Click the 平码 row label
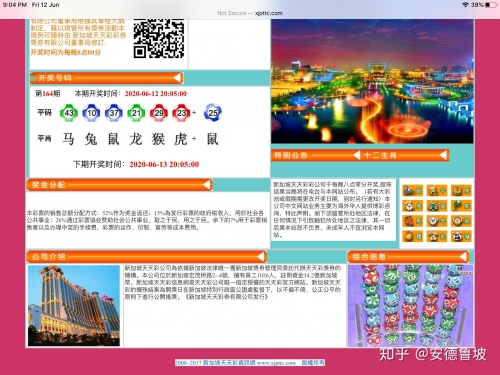 coord(44,113)
